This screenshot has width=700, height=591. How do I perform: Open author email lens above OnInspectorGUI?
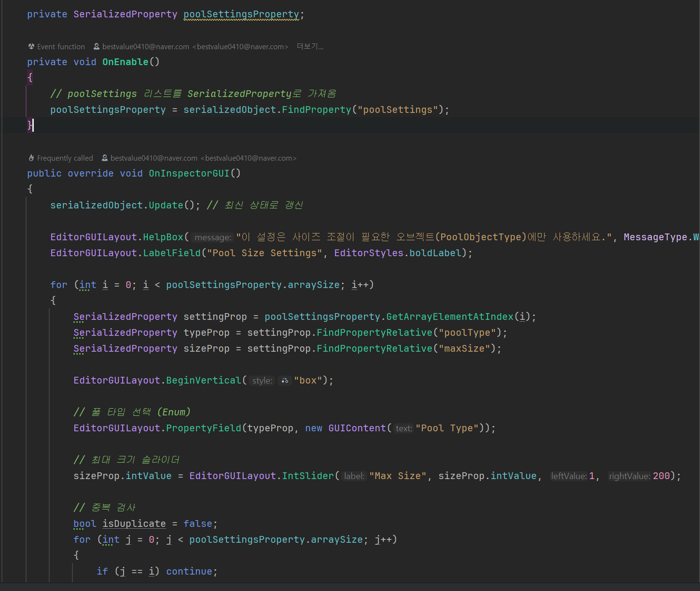pyautogui.click(x=203, y=158)
